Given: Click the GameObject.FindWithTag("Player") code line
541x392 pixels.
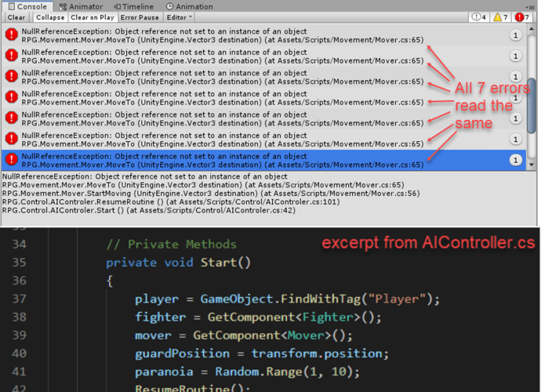Looking at the screenshot, I should pyautogui.click(x=287, y=299).
